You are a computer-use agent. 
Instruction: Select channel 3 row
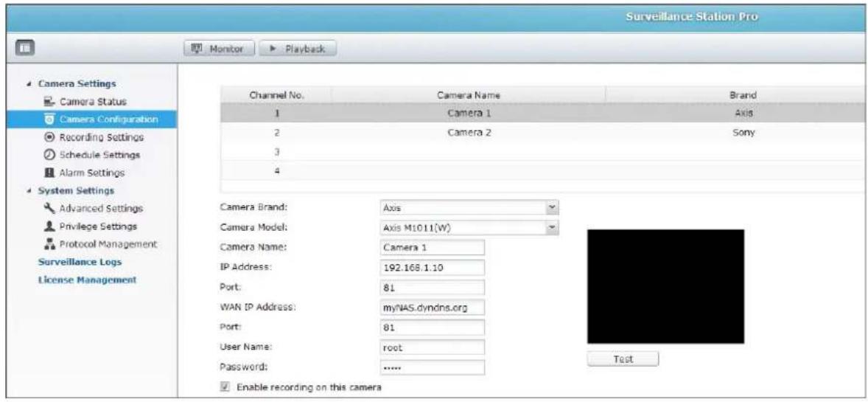point(545,151)
